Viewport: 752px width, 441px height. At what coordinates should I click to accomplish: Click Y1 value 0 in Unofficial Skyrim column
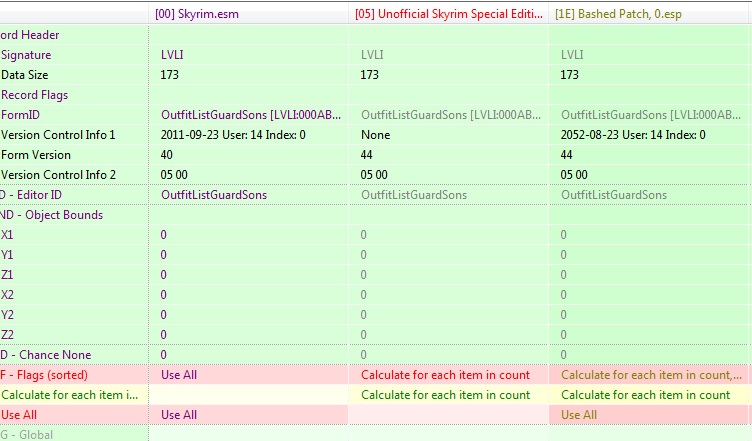[x=364, y=255]
